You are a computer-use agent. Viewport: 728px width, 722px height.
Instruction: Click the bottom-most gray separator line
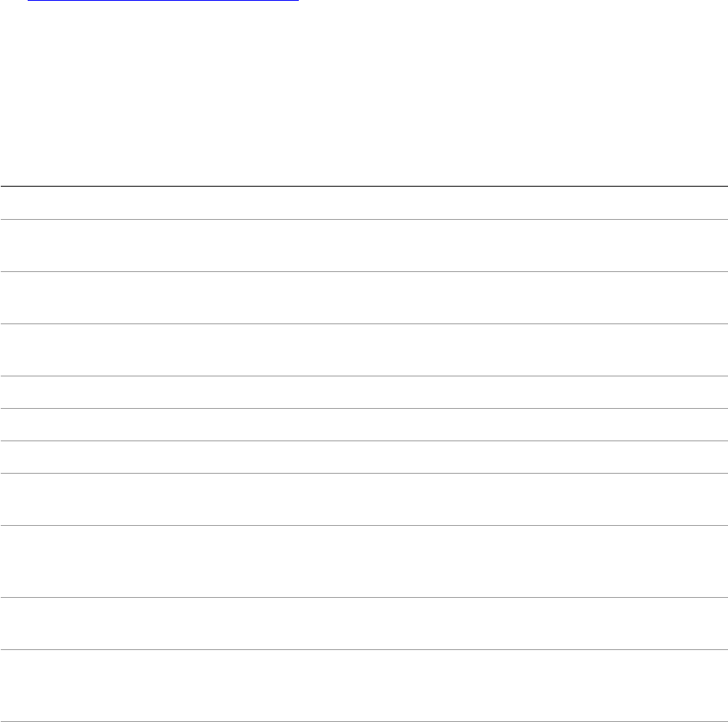tap(364, 721)
